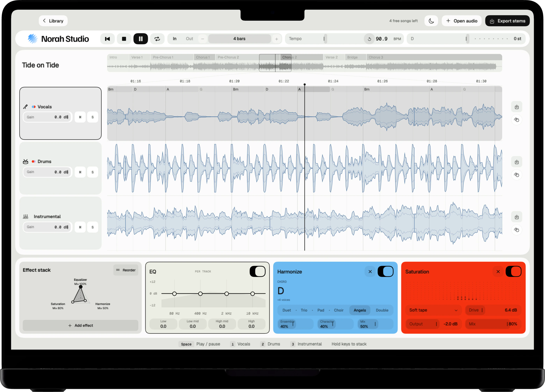
Task: Increase loop length with plus button
Action: (x=277, y=39)
